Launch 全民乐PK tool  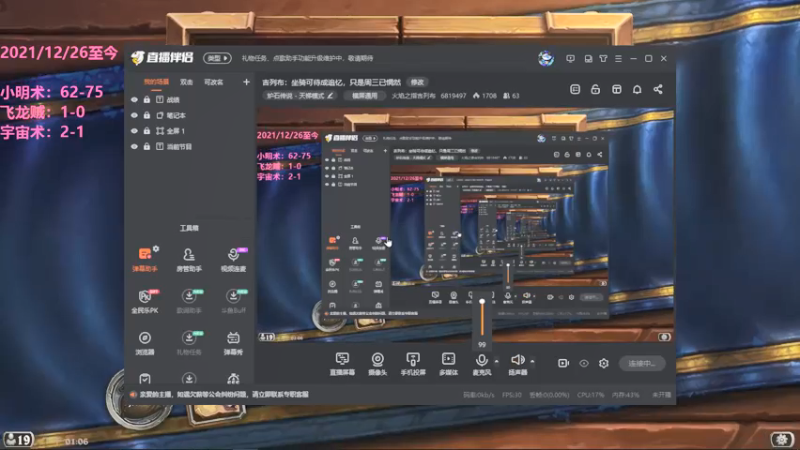click(145, 301)
